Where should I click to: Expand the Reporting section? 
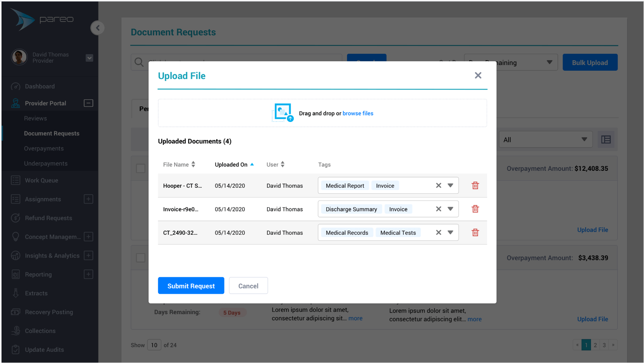88,274
